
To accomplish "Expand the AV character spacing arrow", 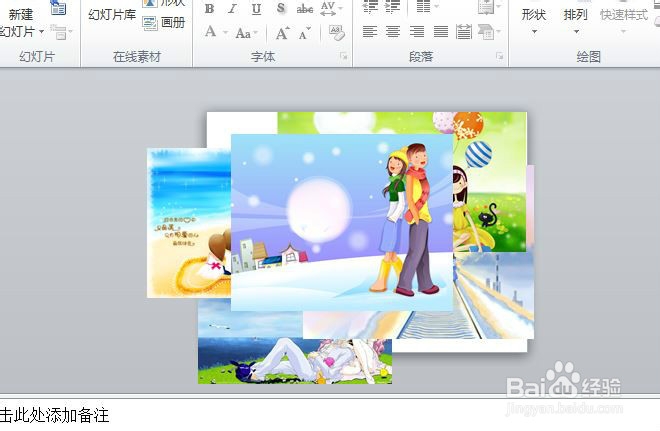I will pyautogui.click(x=341, y=8).
